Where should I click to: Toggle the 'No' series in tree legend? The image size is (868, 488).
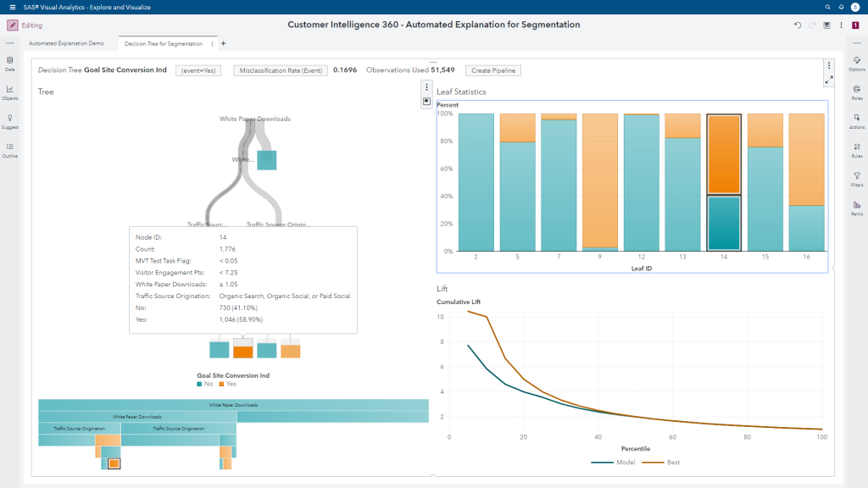(205, 383)
